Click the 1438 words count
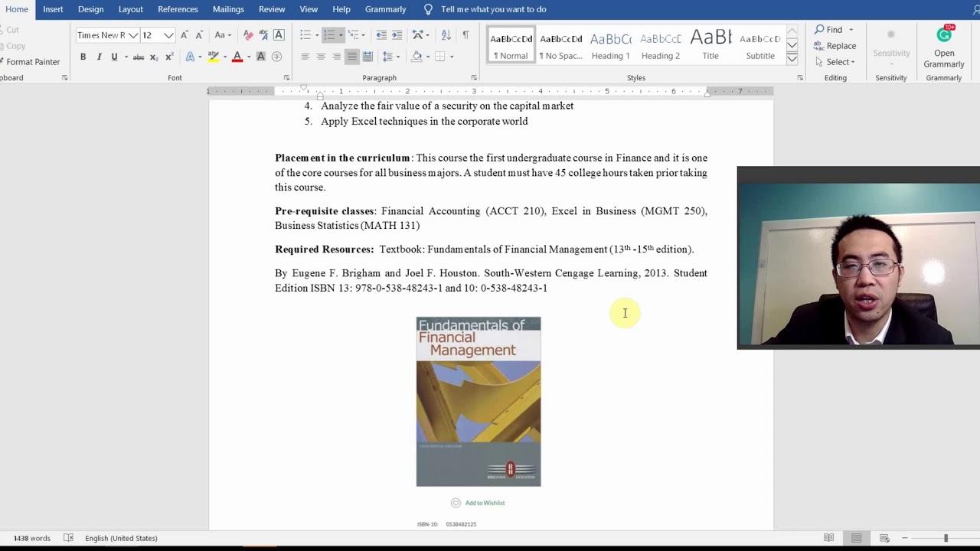This screenshot has height=551, width=980. click(31, 538)
